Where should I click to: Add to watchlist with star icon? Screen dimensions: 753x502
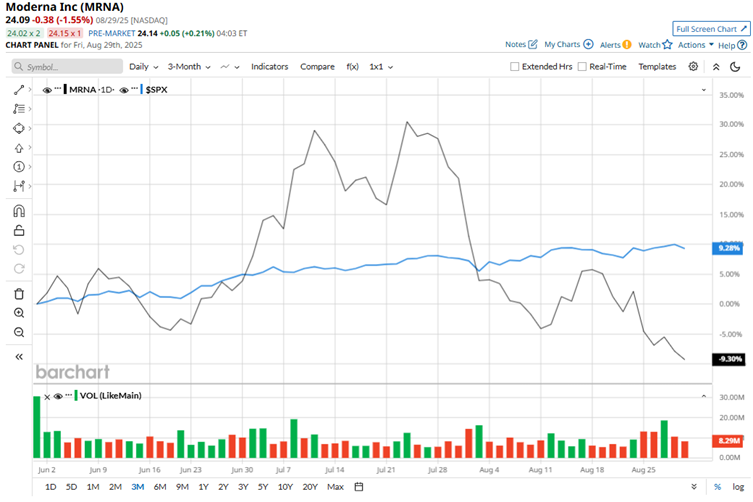[667, 45]
